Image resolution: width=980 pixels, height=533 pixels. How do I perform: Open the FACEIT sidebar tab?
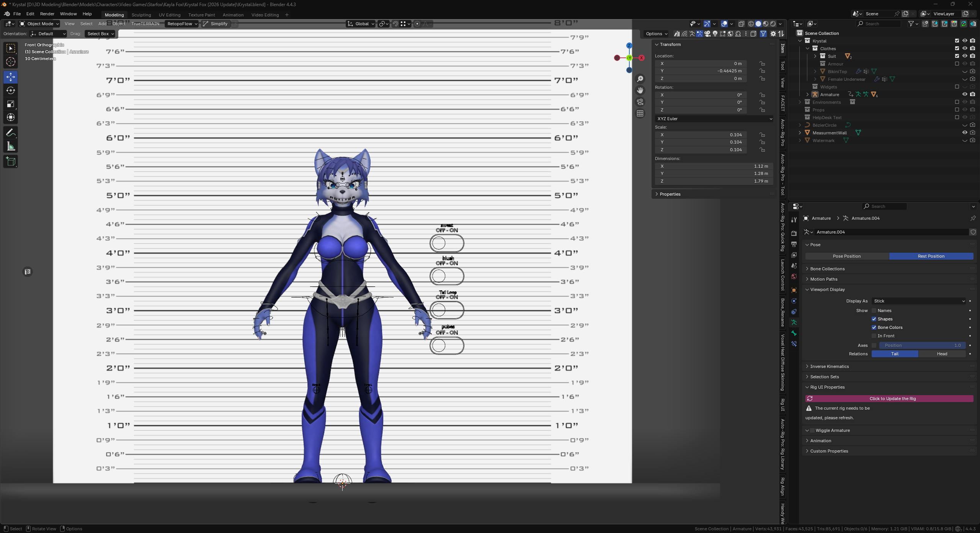click(783, 103)
